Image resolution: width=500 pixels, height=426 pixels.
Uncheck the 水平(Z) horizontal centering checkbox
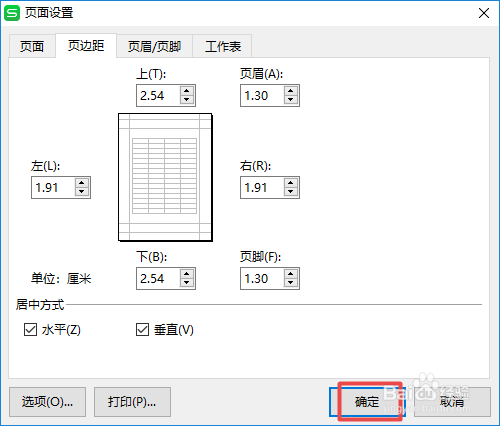click(x=30, y=330)
